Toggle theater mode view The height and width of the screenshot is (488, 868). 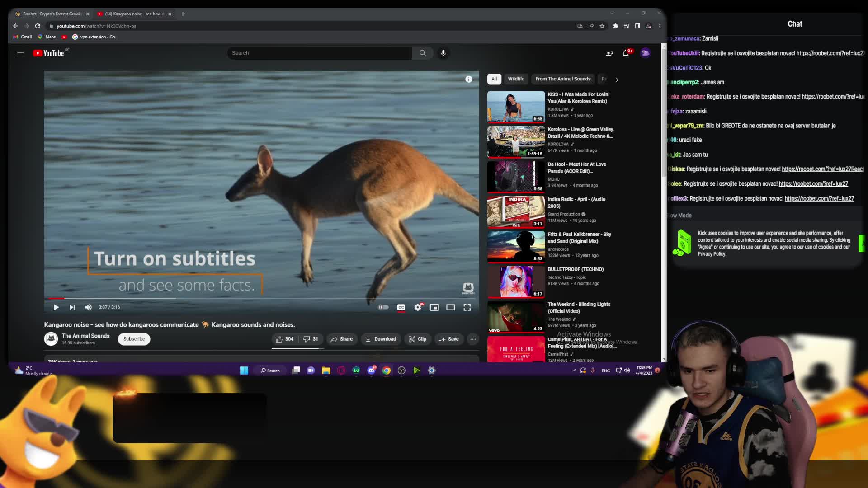(451, 307)
